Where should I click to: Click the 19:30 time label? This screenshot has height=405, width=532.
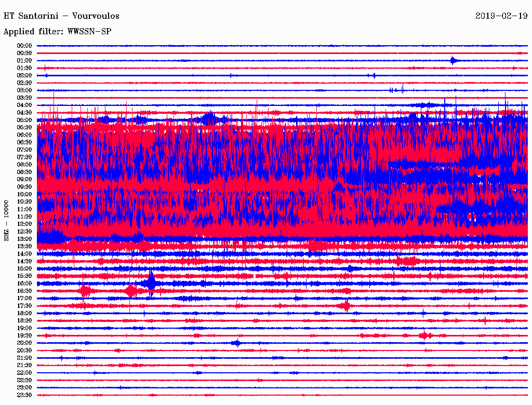click(x=24, y=336)
